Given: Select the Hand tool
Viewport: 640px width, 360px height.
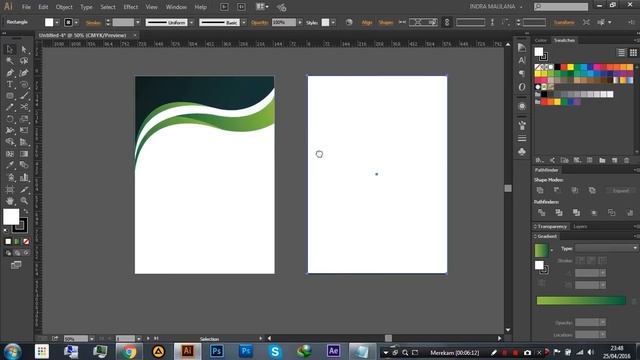Looking at the screenshot, I should pos(10,201).
